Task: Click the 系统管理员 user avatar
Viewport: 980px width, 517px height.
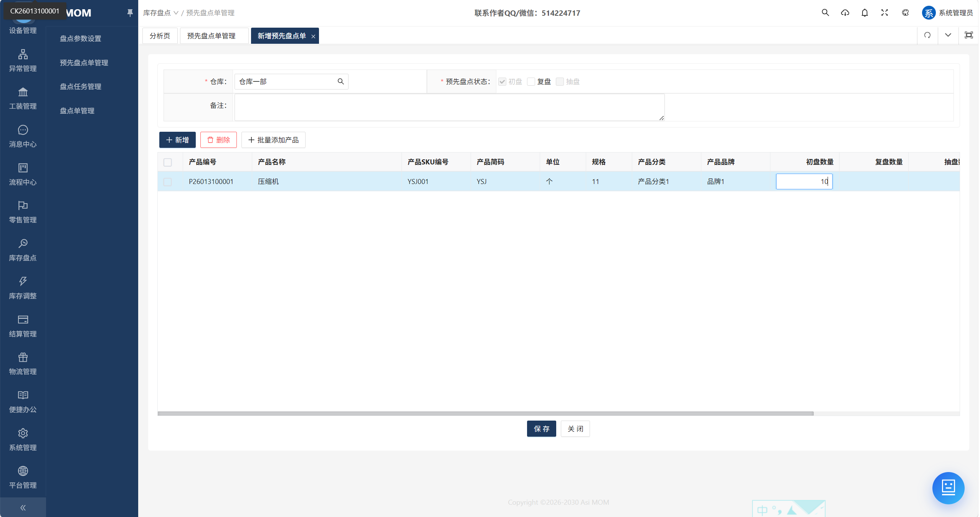Action: (929, 13)
